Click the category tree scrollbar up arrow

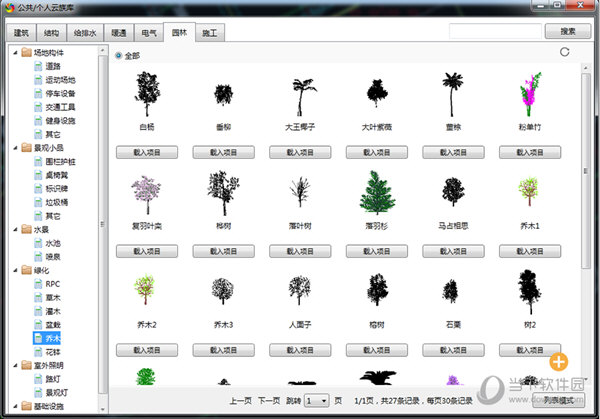click(x=102, y=50)
